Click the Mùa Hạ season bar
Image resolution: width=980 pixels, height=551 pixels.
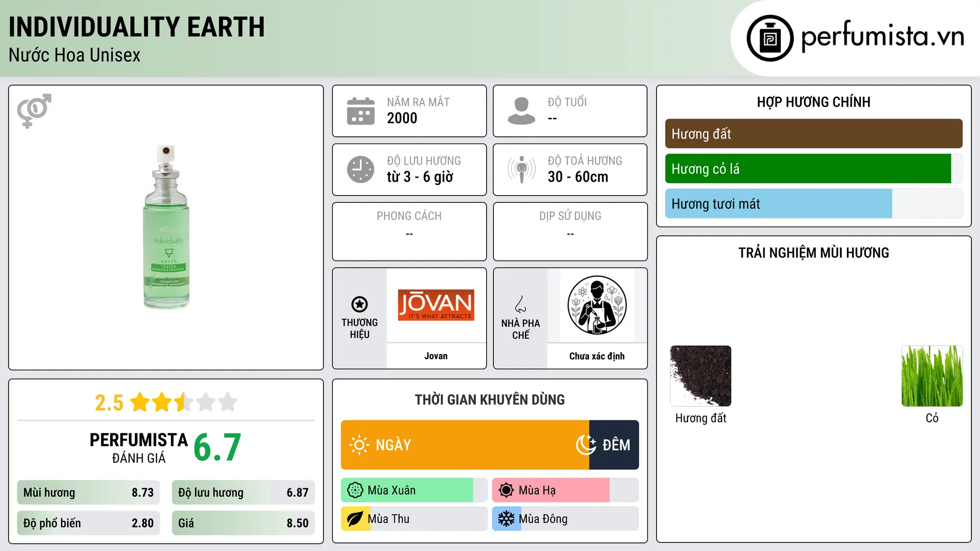point(566,490)
